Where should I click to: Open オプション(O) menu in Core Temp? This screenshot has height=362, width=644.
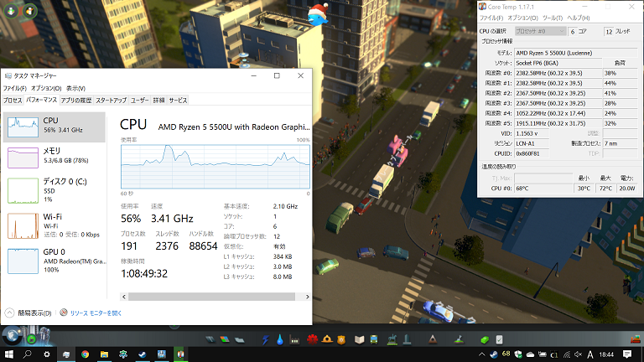522,18
